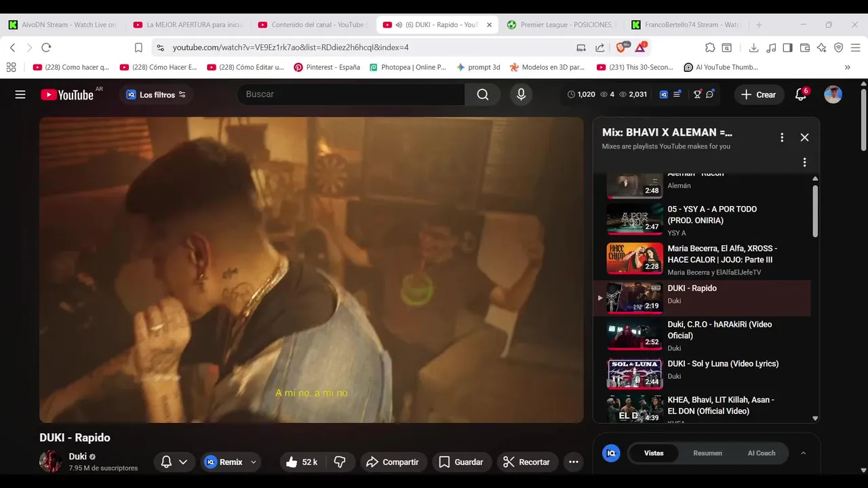The height and width of the screenshot is (488, 868).
Task: Open Leo AI sparkle icon
Action: (821, 47)
